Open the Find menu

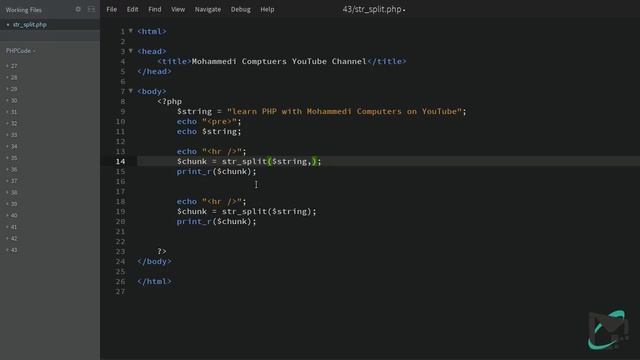(x=155, y=9)
